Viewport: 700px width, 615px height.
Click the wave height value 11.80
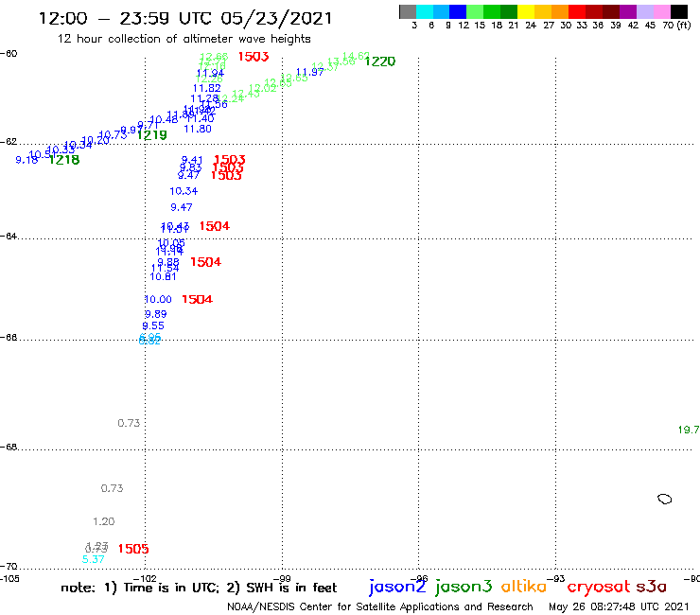click(198, 129)
